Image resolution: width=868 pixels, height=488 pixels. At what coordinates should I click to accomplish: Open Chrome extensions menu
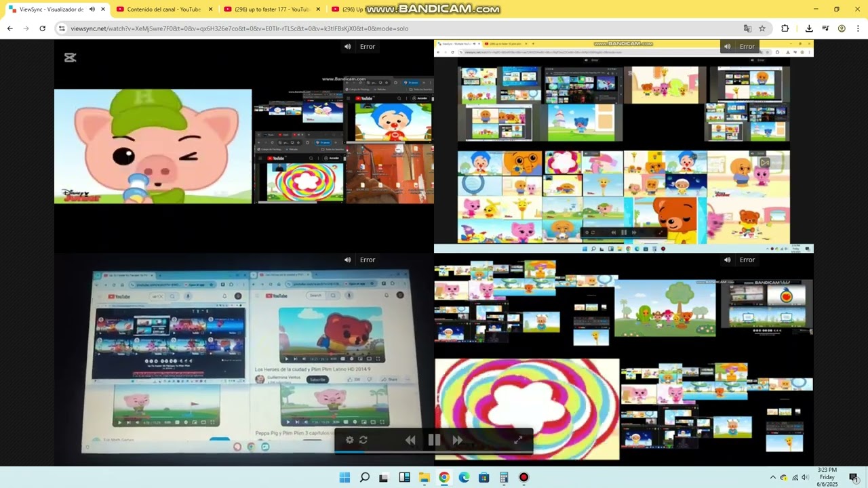point(785,28)
